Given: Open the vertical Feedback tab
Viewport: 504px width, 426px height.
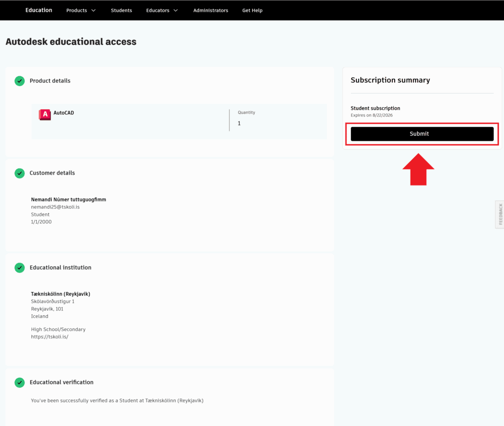Looking at the screenshot, I should click(x=500, y=214).
